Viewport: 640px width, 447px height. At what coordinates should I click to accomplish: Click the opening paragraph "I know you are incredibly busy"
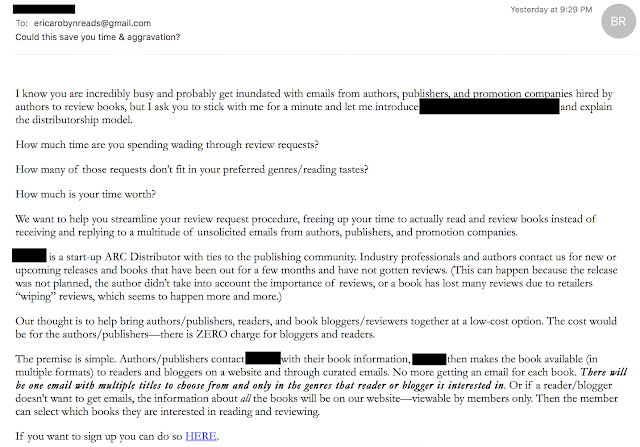(314, 107)
